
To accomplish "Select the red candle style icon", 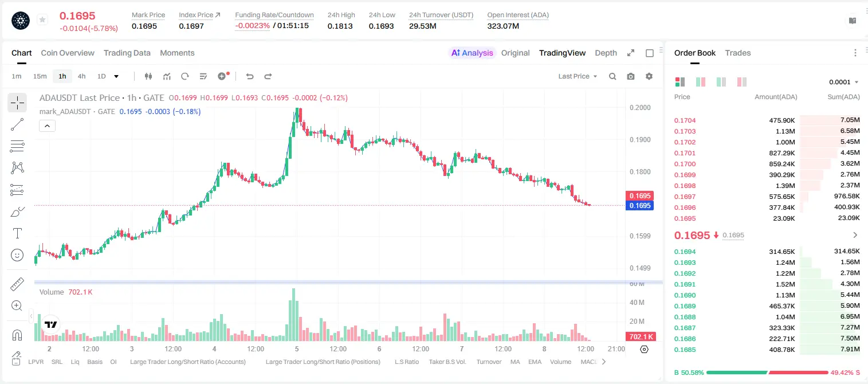I will pos(148,76).
